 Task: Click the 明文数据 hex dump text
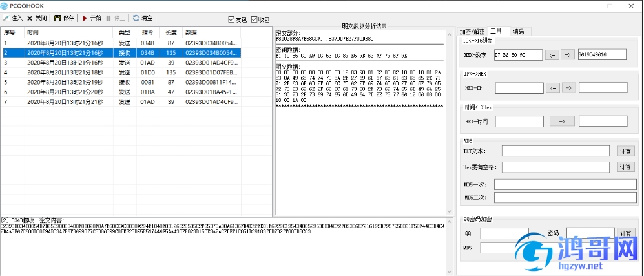tap(359, 86)
